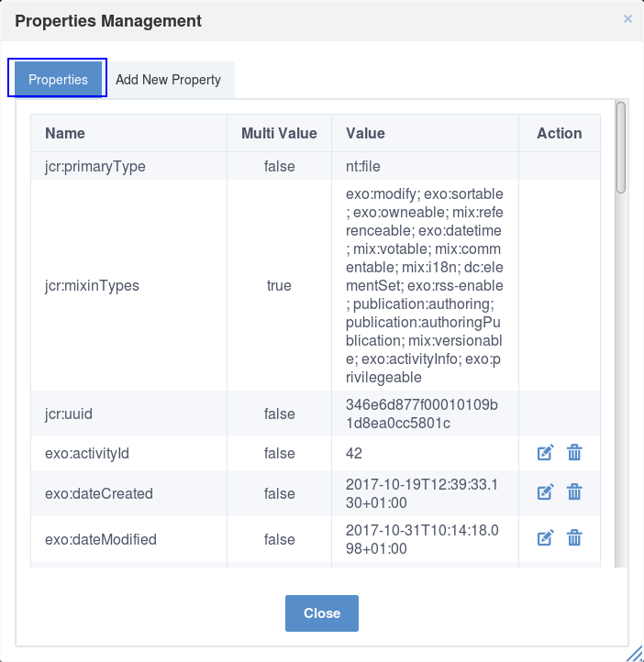644x662 pixels.
Task: Grab the dialog resize handle corner
Action: pos(634,653)
